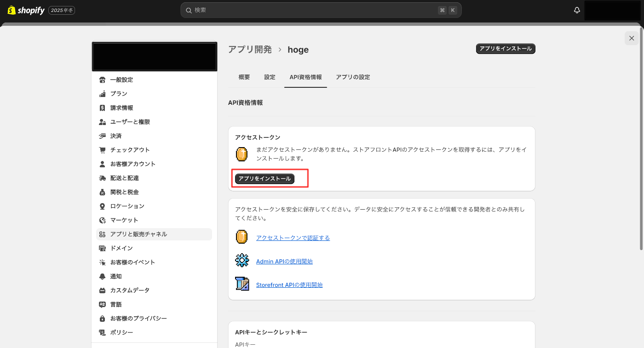
Task: Open ポリシー settings
Action: click(154, 332)
